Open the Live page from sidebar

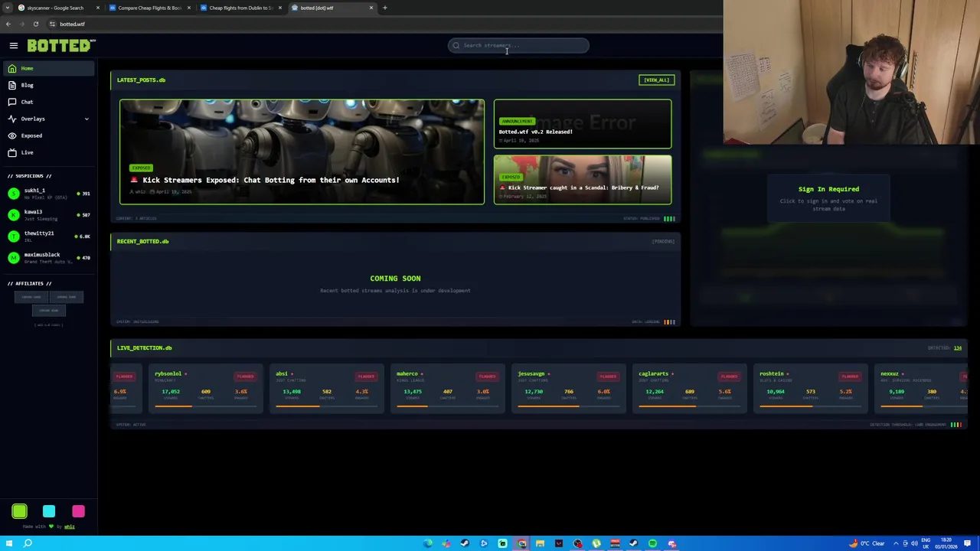coord(49,152)
